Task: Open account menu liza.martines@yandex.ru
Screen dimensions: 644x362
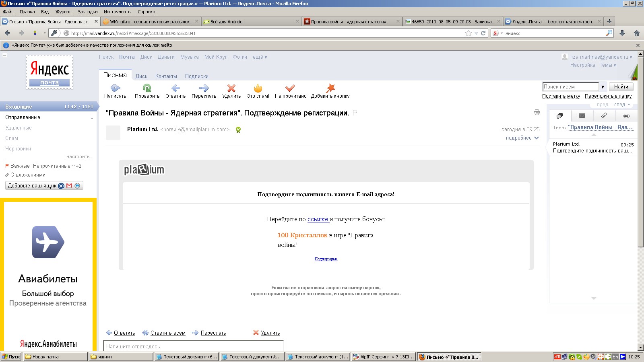Action: (x=601, y=57)
